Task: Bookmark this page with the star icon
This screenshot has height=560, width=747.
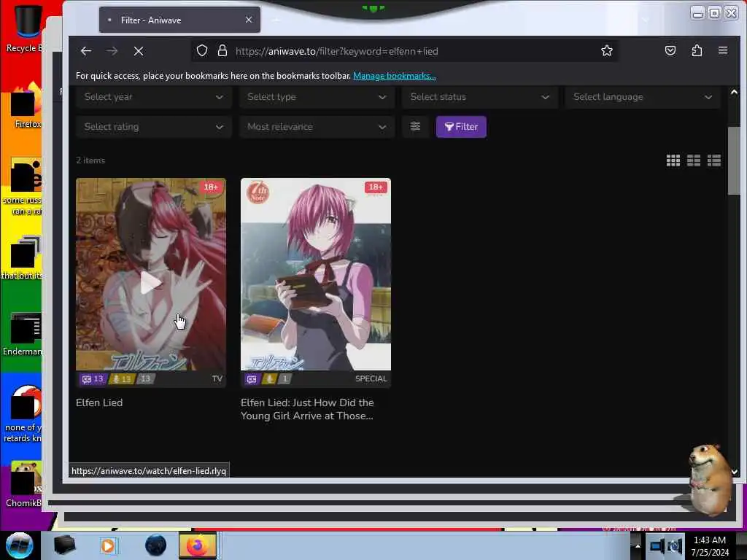Action: [x=606, y=50]
